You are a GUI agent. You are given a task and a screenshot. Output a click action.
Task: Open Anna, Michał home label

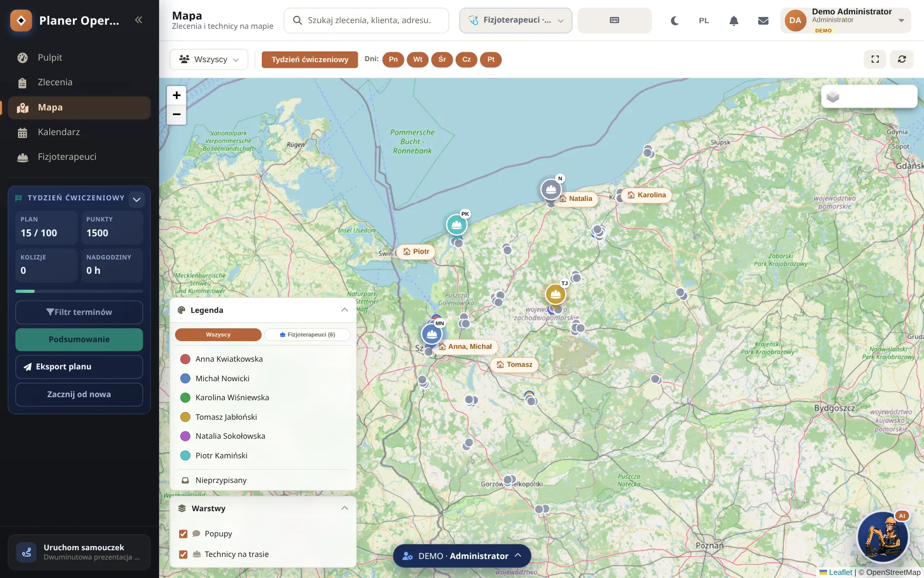click(x=465, y=347)
